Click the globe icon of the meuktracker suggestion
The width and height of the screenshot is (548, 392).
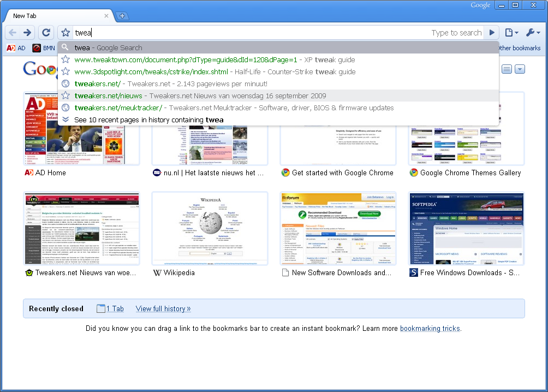[65, 108]
